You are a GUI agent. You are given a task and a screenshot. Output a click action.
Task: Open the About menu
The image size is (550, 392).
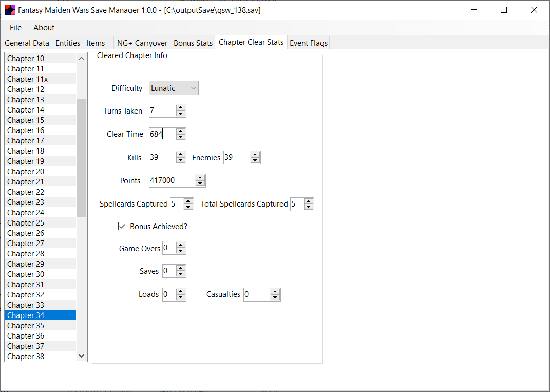coord(44,28)
